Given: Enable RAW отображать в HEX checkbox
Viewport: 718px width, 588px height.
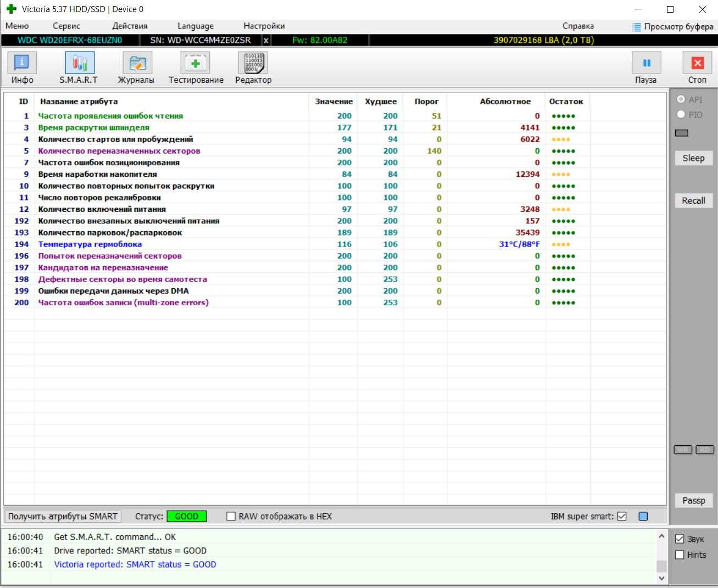Looking at the screenshot, I should coord(231,516).
